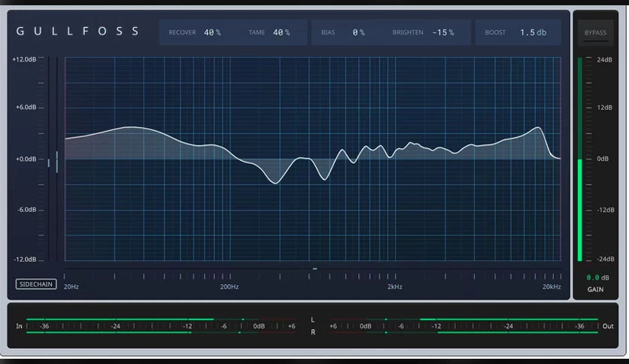Screen dimensions: 629x364
Task: Click the BRIGHTEN label
Action: tap(408, 32)
